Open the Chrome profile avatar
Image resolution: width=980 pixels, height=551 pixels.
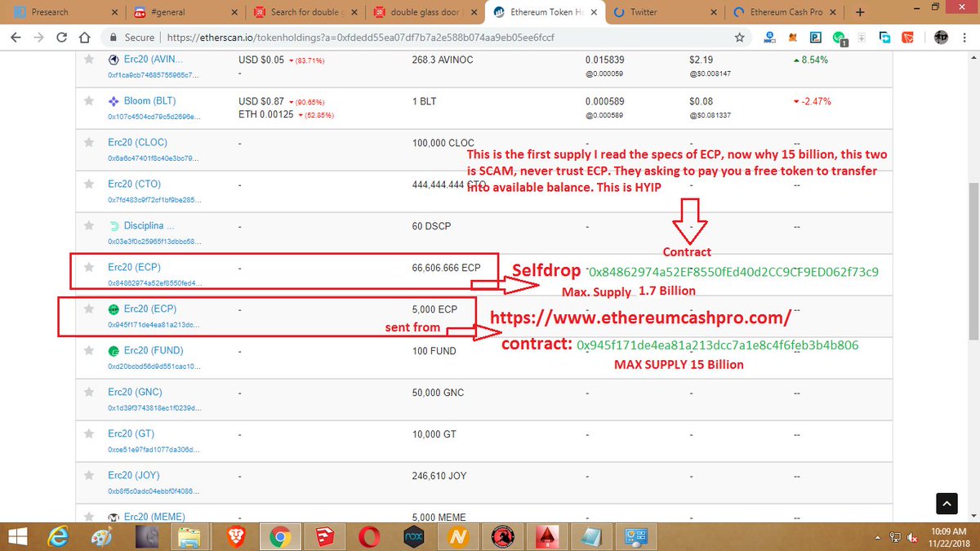click(x=941, y=38)
